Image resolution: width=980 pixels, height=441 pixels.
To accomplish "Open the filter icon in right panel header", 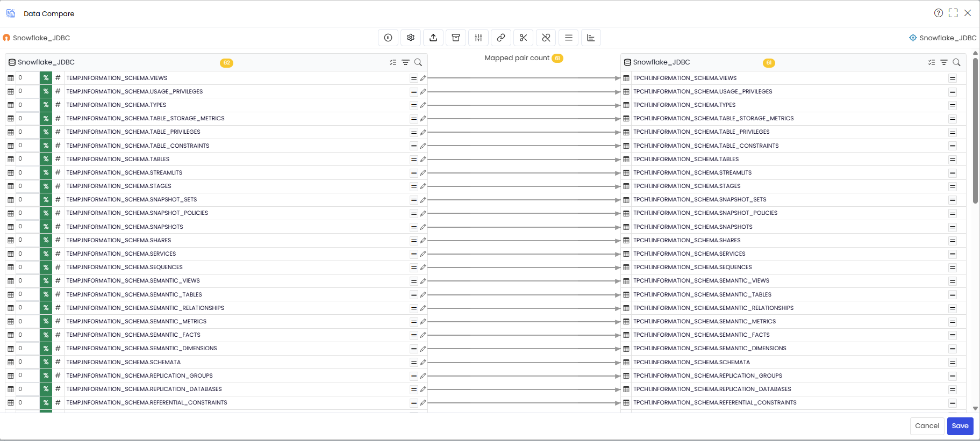I will point(944,62).
